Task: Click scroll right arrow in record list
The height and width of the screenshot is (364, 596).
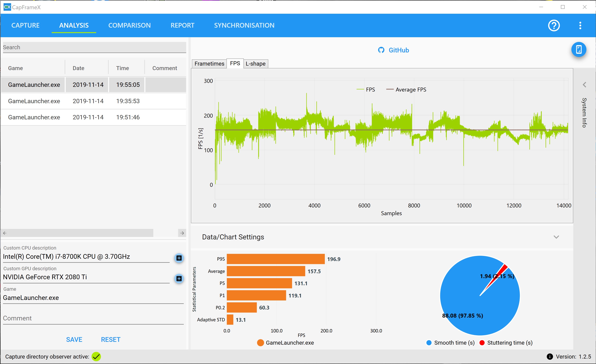Action: 182,233
